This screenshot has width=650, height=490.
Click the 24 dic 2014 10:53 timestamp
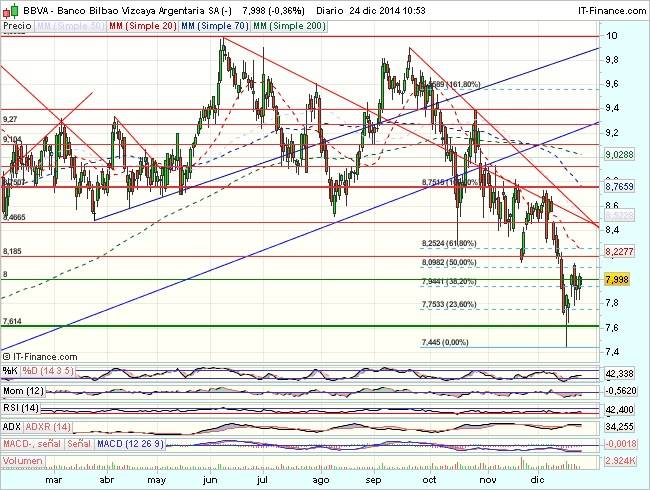(387, 11)
